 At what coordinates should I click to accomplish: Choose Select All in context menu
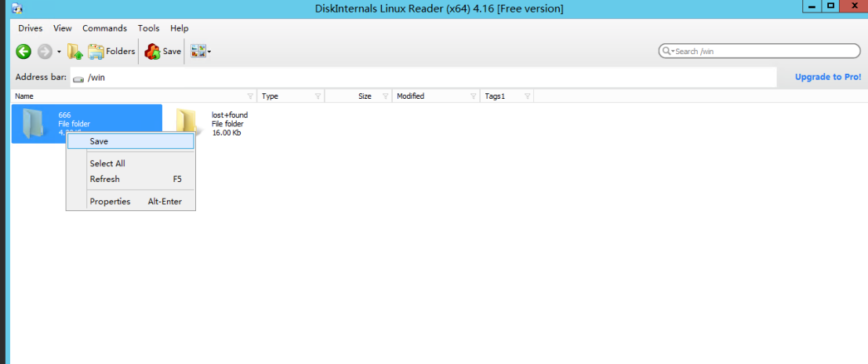pyautogui.click(x=131, y=163)
